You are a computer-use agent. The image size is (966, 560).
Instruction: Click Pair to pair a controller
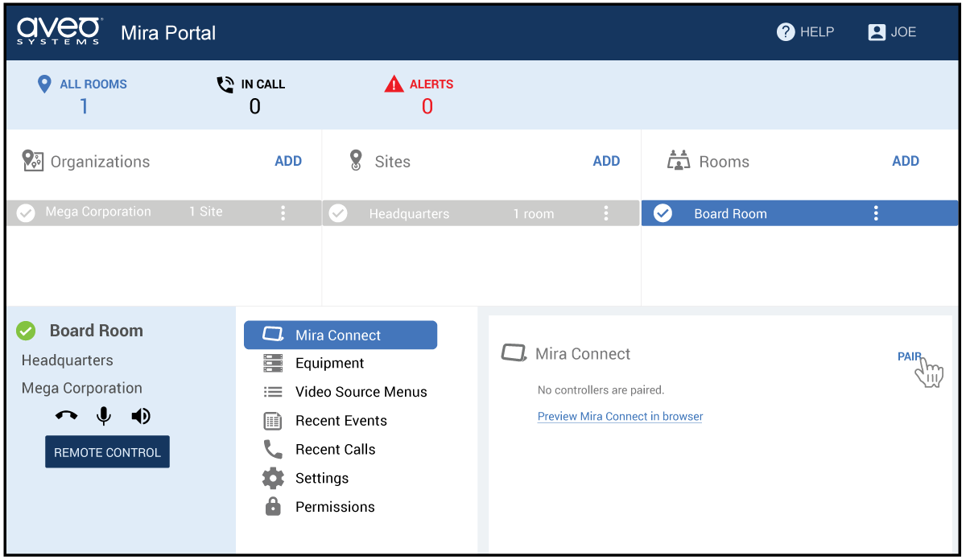pos(910,356)
